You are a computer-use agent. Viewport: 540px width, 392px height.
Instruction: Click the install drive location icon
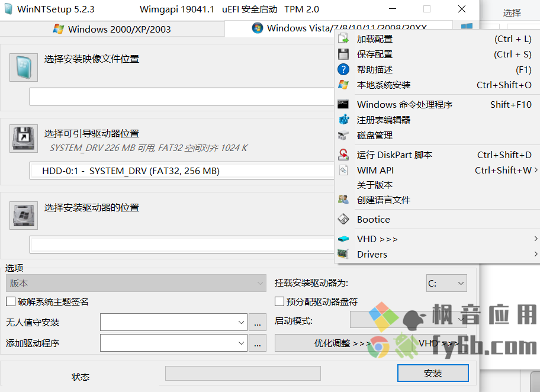pyautogui.click(x=24, y=216)
